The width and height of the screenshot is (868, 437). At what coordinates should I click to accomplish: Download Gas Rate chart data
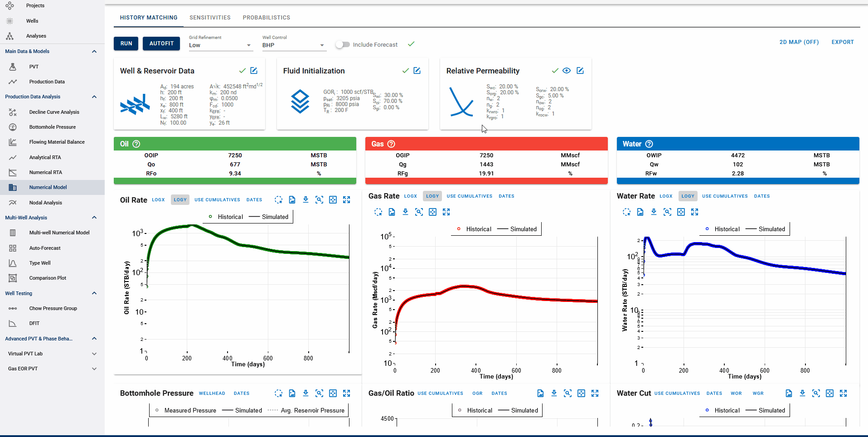click(x=405, y=212)
